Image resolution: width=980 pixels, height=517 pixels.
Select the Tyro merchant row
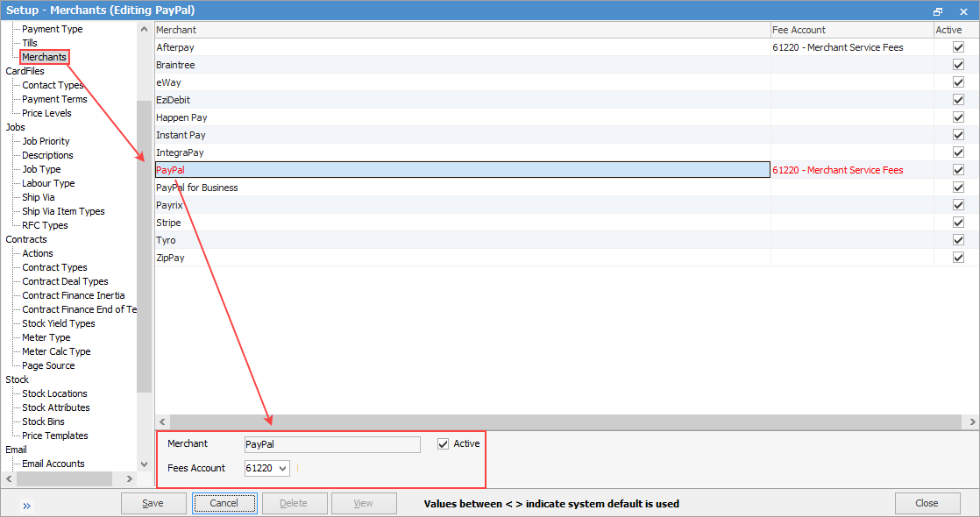[463, 240]
